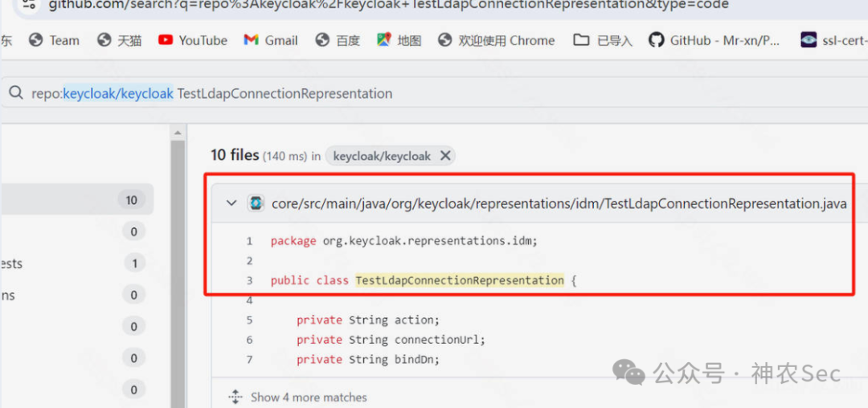Select the filter row with count 10

tap(77, 199)
